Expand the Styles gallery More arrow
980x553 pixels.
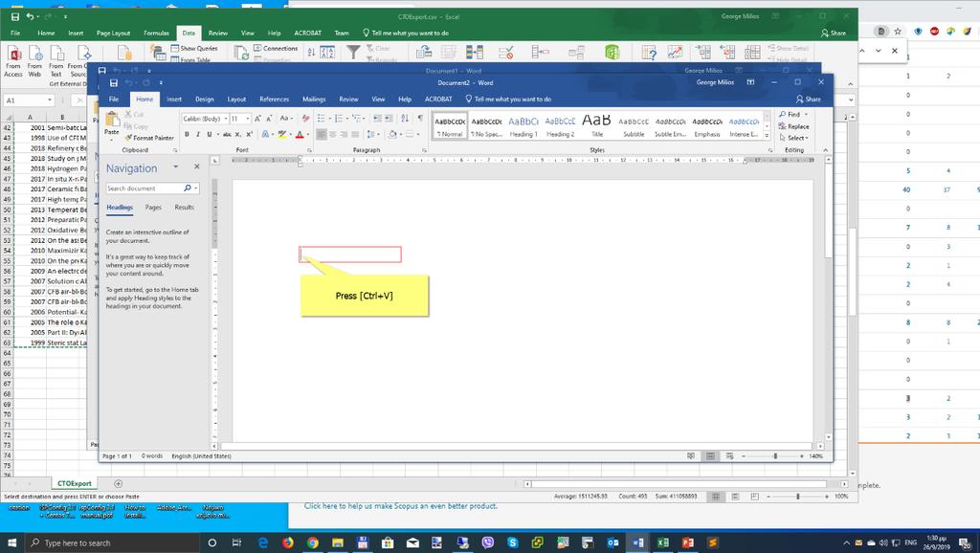tap(767, 135)
